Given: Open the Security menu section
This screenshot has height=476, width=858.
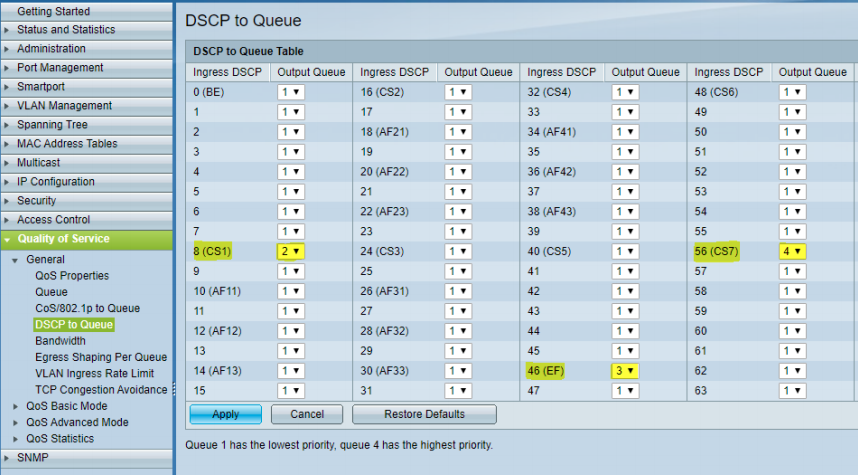Looking at the screenshot, I should point(36,201).
